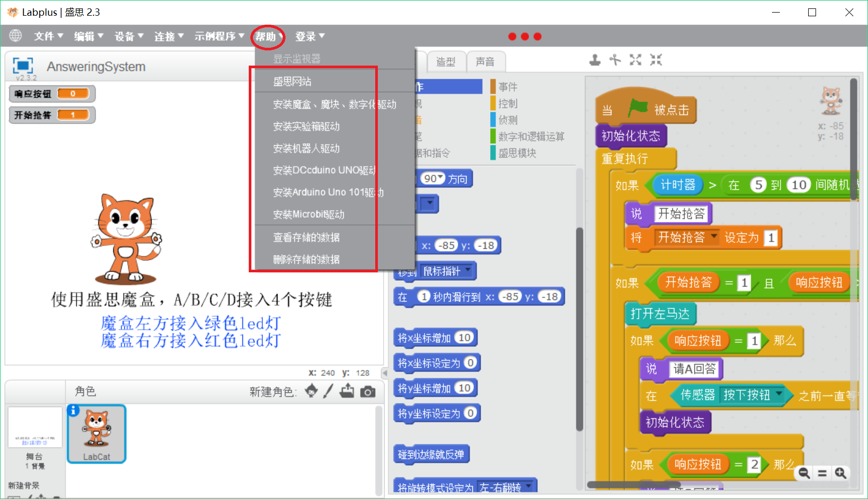Open the 登录 menu

[310, 36]
